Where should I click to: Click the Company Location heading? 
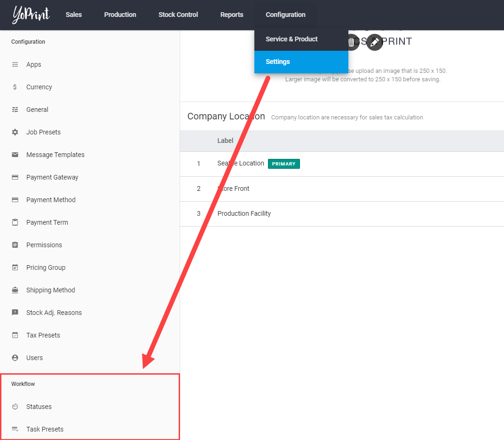(x=226, y=117)
